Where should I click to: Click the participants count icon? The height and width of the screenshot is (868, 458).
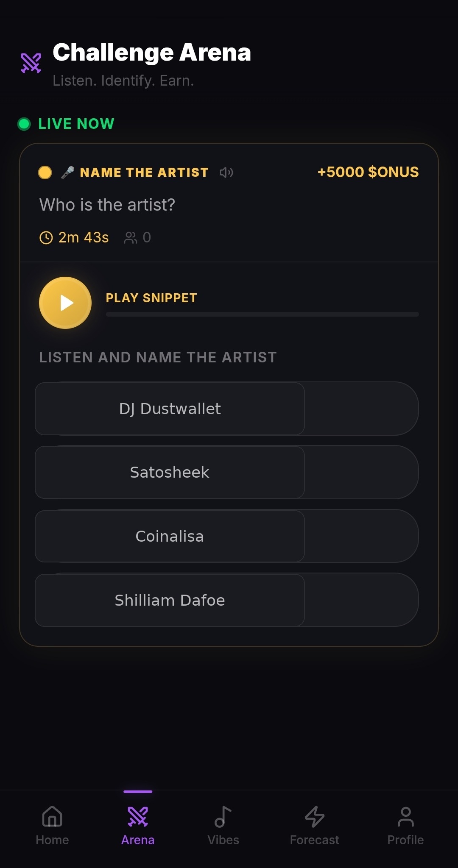130,238
